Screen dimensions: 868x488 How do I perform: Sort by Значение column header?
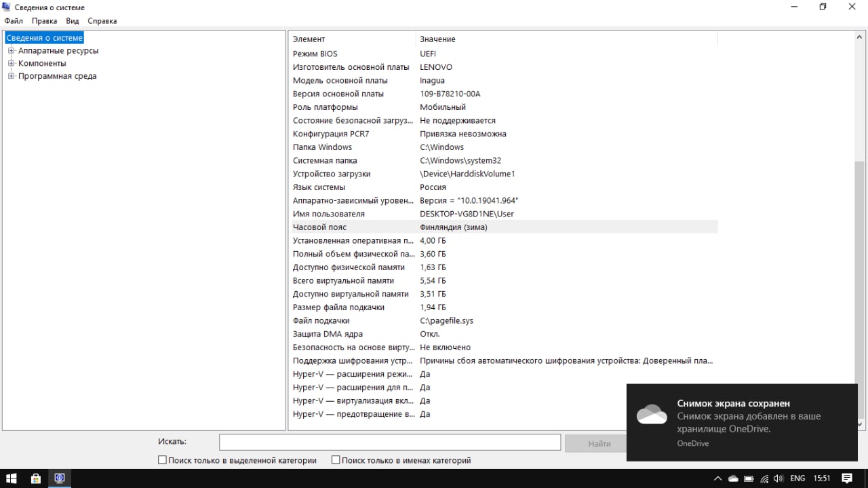(566, 39)
